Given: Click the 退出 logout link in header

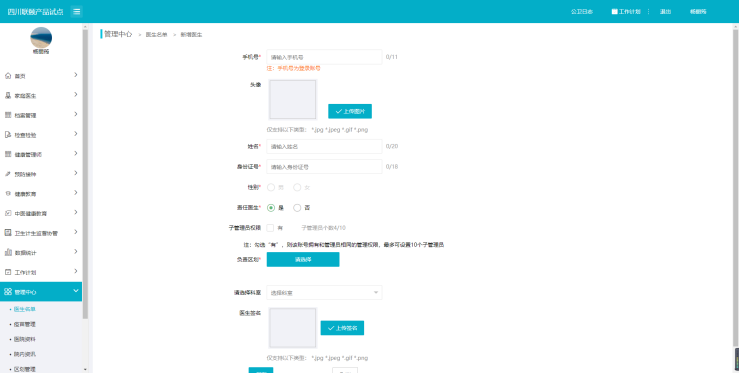Looking at the screenshot, I should click(665, 12).
